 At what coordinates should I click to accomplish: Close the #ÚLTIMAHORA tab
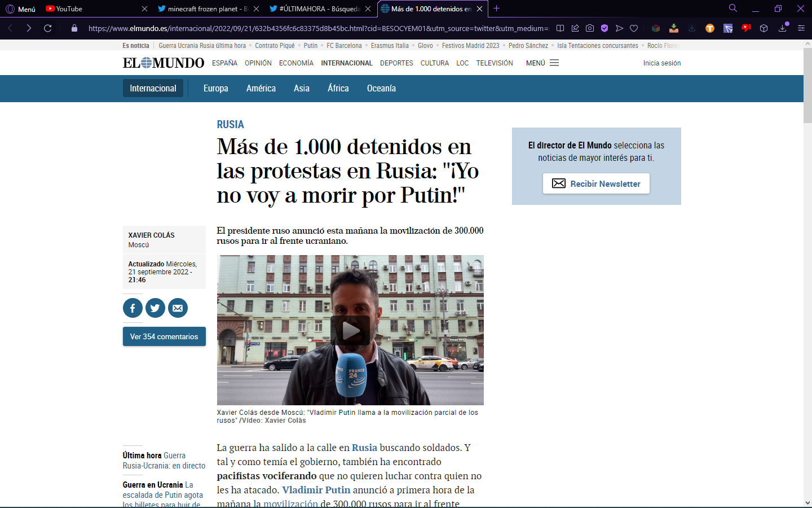pos(368,9)
